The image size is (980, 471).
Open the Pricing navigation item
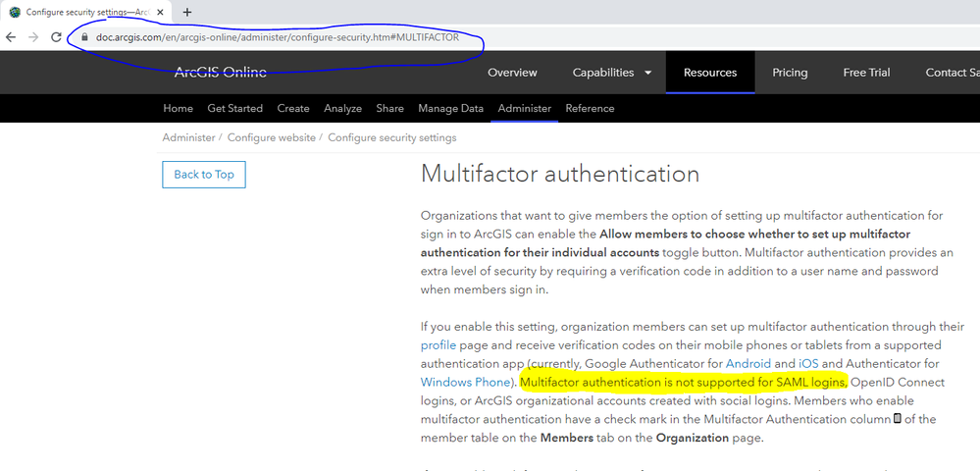[790, 73]
